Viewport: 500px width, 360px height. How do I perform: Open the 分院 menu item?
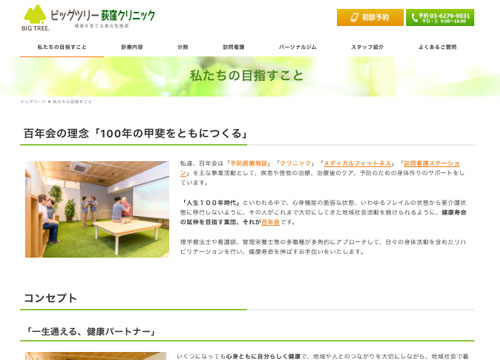click(183, 47)
